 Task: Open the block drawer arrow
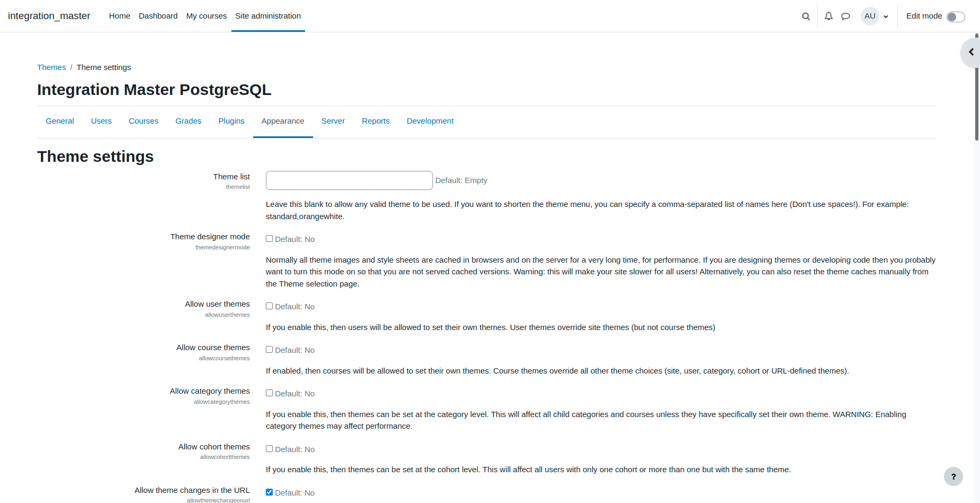971,52
